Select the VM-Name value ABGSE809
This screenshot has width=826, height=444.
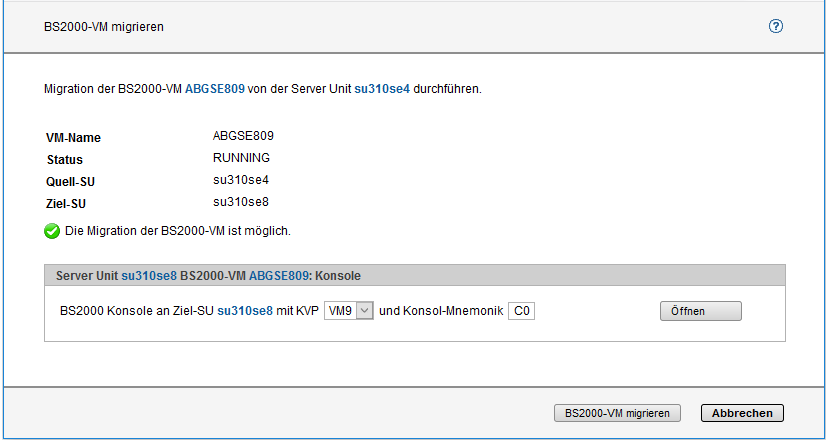[x=243, y=136]
